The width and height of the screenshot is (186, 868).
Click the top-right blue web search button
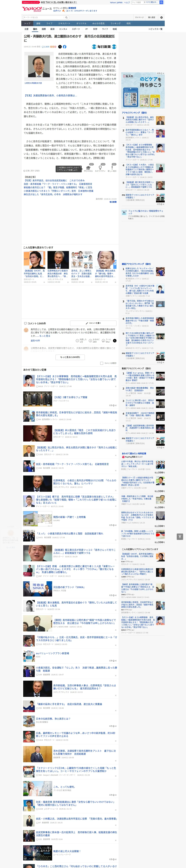coord(161,2)
